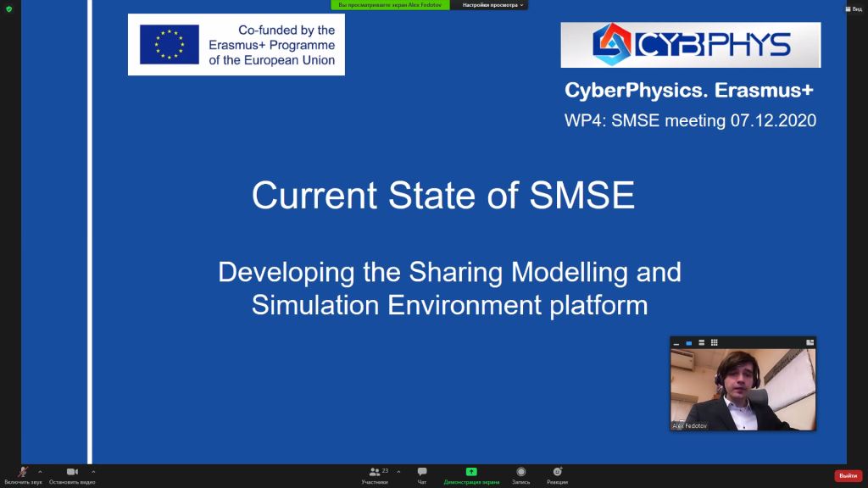Expand audio options arrow beside microphone
The height and width of the screenshot is (488, 868).
[x=40, y=472]
